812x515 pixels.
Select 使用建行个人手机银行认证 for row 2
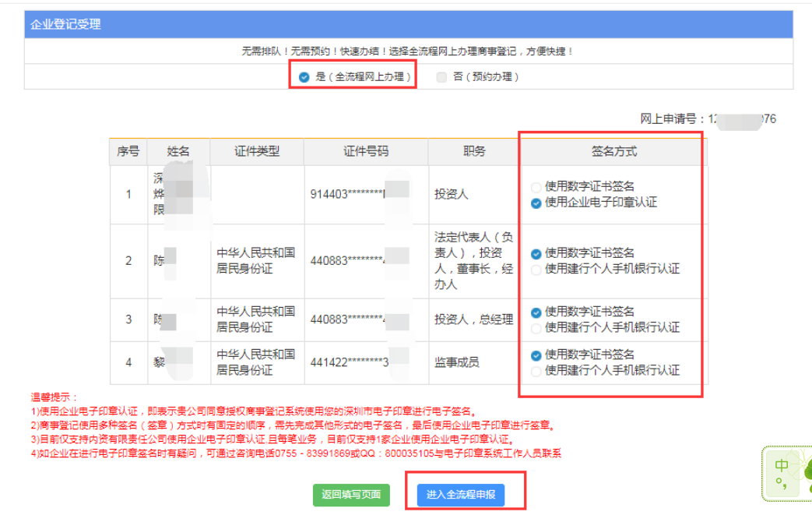536,269
